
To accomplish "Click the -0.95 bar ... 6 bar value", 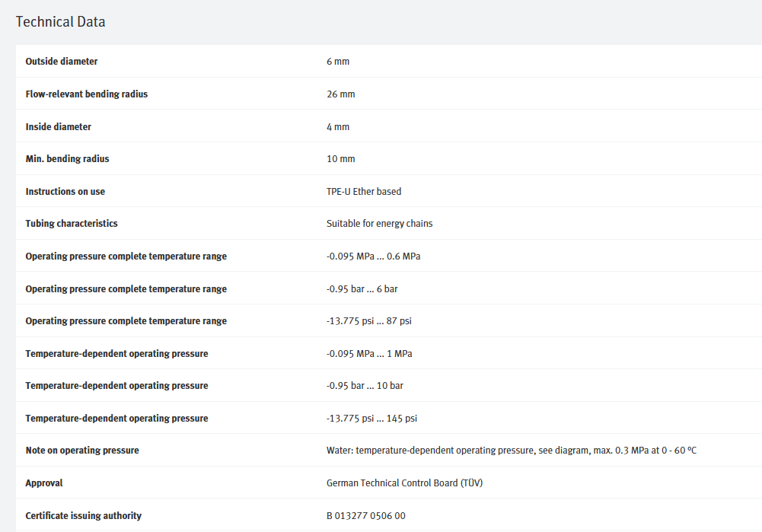I will pos(362,289).
